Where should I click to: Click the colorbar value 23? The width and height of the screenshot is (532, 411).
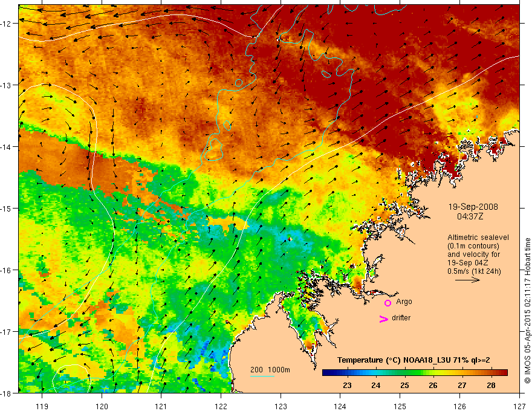(347, 385)
